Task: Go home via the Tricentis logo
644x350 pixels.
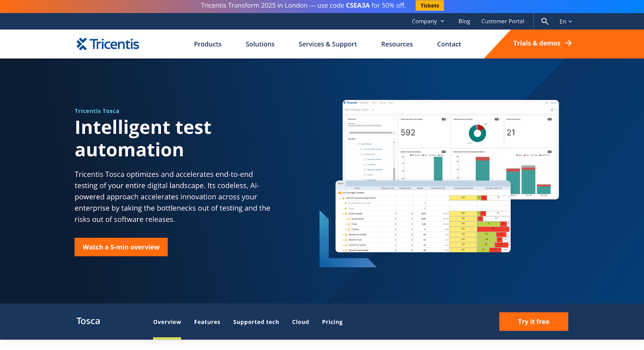Action: coord(108,44)
